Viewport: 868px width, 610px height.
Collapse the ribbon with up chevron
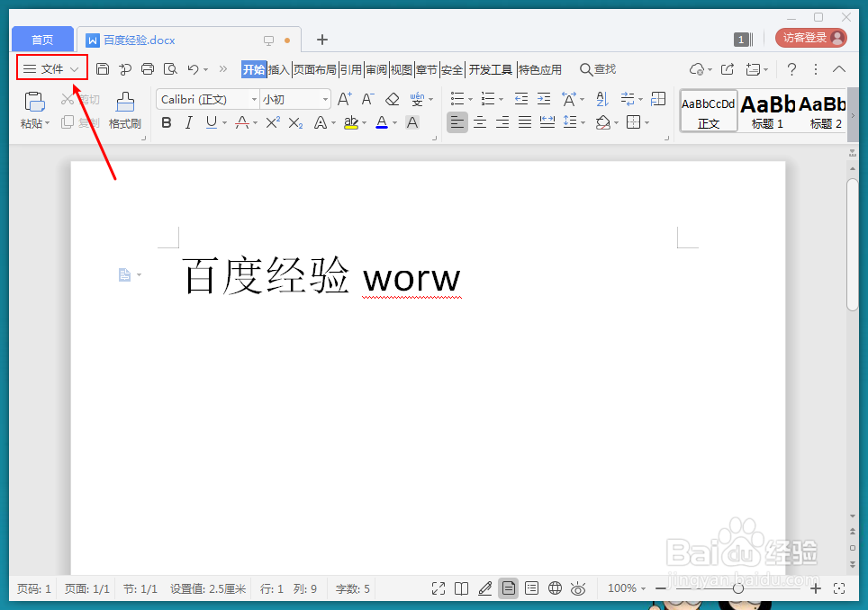[x=839, y=69]
